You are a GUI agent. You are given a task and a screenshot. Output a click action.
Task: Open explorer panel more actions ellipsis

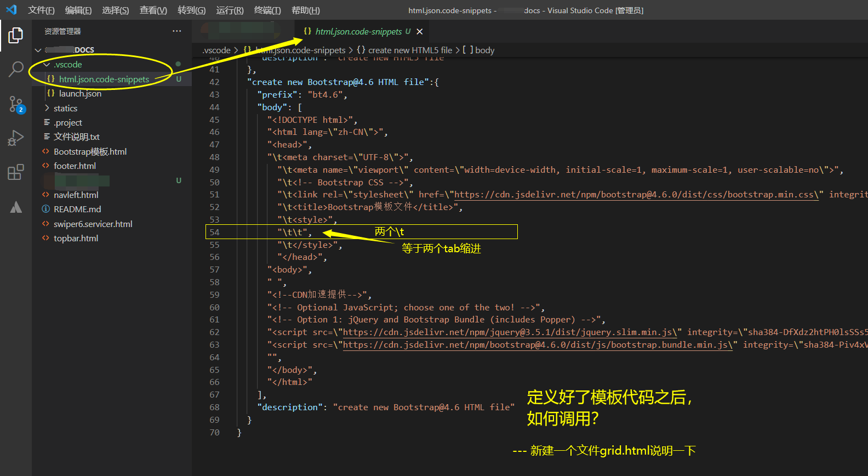click(176, 31)
